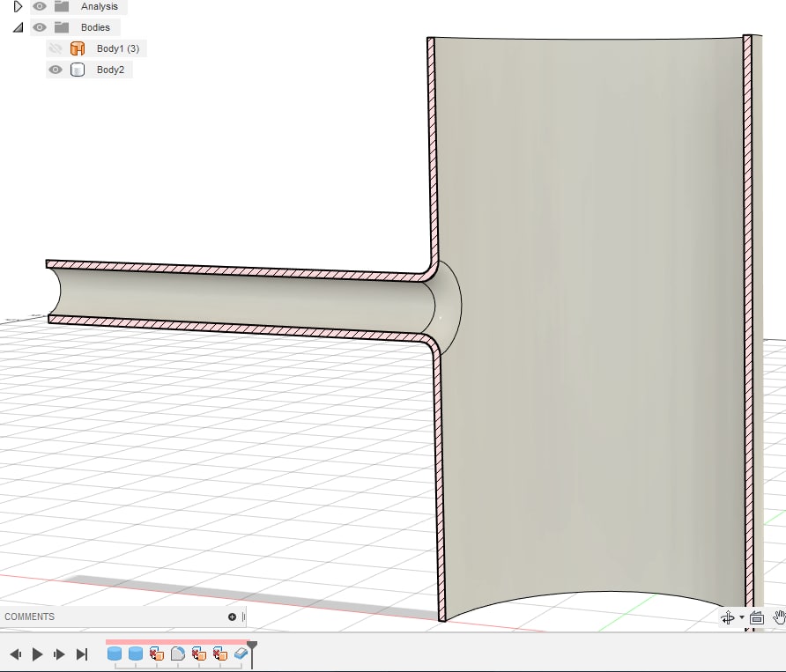The width and height of the screenshot is (786, 672).
Task: Play the design timeline
Action: (37, 654)
